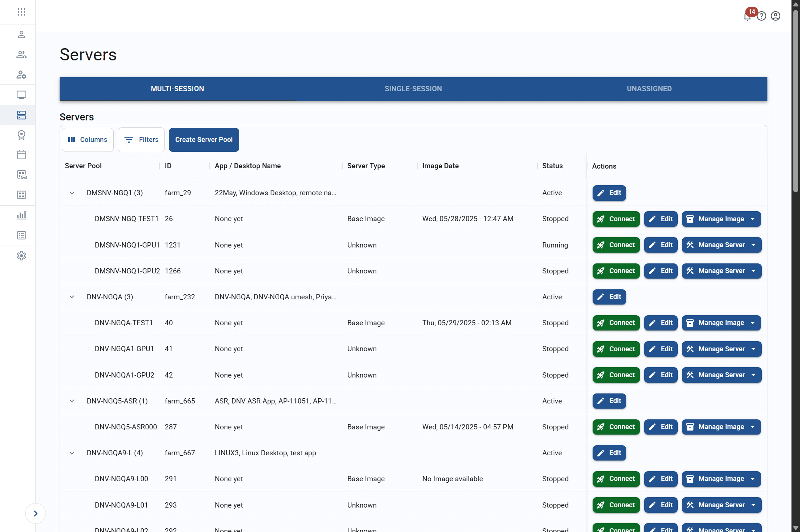Viewport: 800px width, 532px height.
Task: Open the list/log icon in the sidebar
Action: tap(21, 235)
